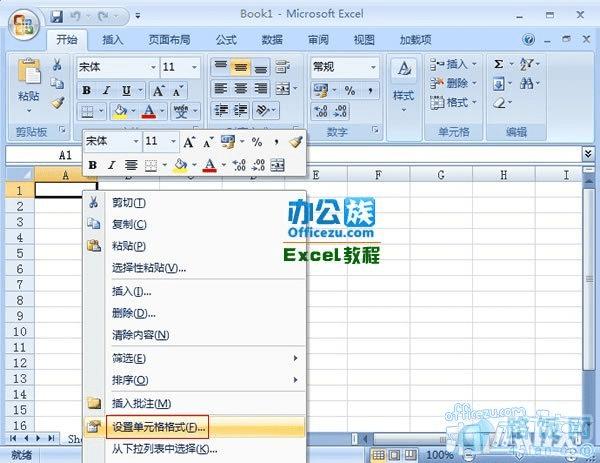The height and width of the screenshot is (463, 600).
Task: Click the ribbon Decrease Indent icon
Action: tap(221, 110)
